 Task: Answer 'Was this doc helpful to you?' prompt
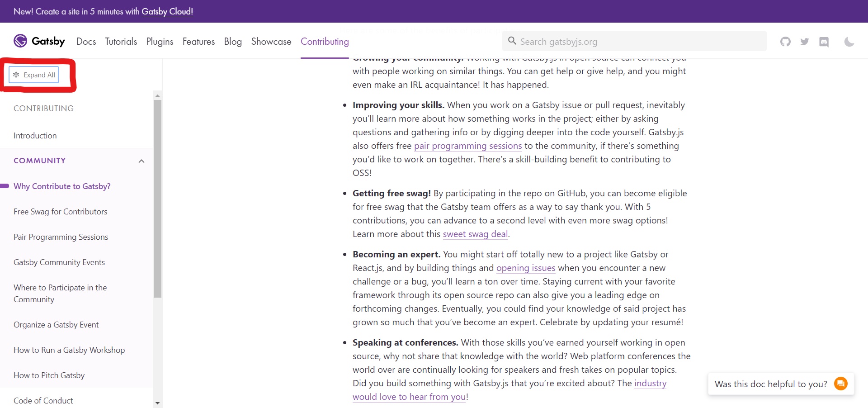770,384
